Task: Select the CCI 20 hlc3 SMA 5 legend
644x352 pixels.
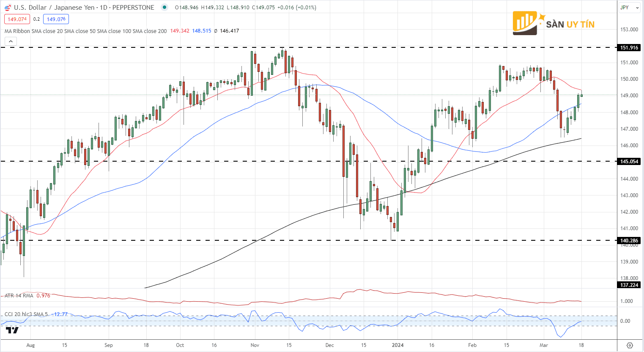Action: [26, 314]
